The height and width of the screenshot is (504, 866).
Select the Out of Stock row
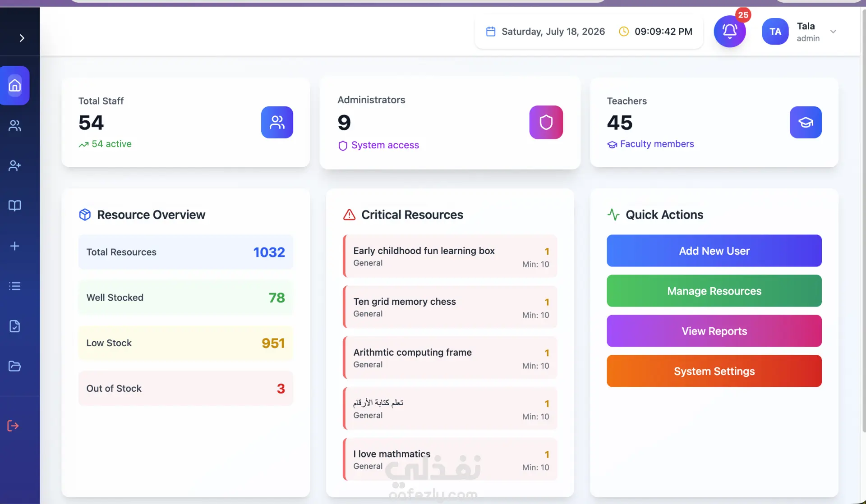click(x=186, y=388)
